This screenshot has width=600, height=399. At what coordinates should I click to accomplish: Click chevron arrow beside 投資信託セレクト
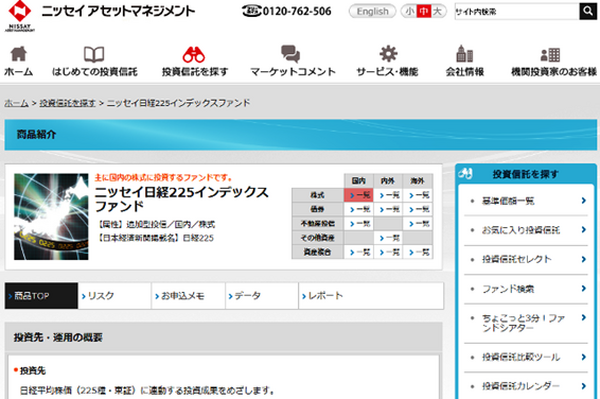click(x=584, y=259)
